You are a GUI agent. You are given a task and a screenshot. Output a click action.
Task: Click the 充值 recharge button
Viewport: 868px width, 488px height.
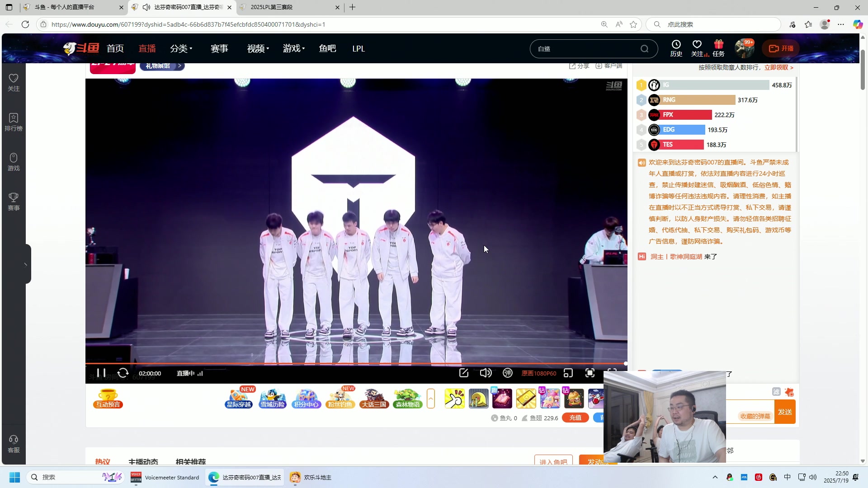click(x=576, y=418)
